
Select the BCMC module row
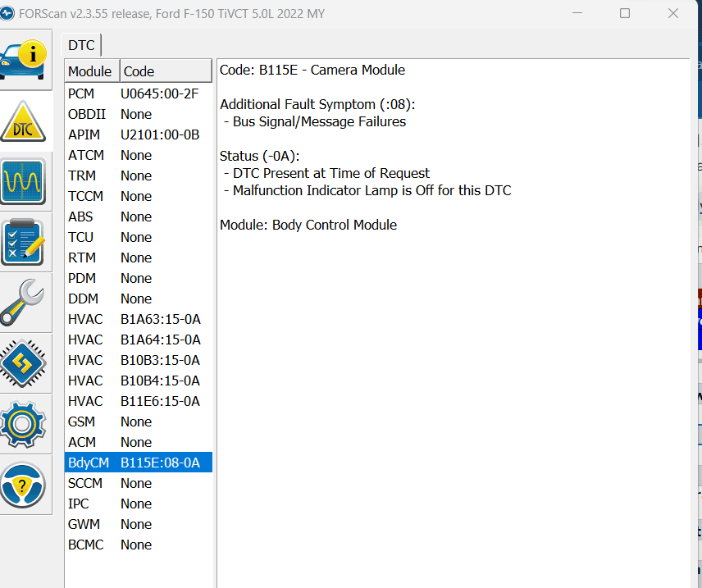pyautogui.click(x=139, y=545)
